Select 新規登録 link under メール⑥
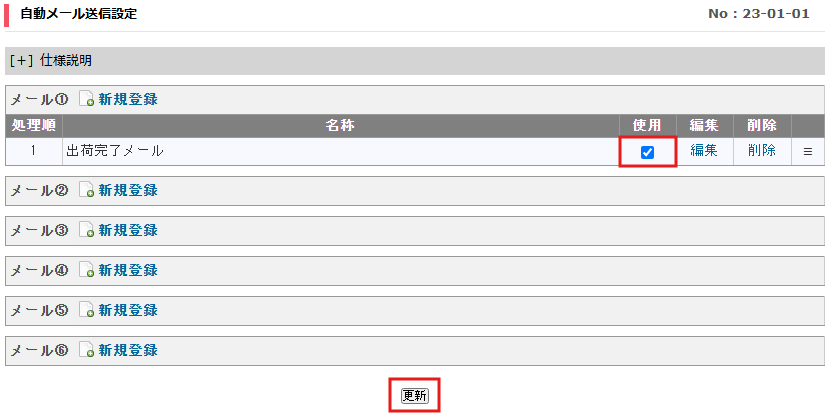 pos(128,350)
